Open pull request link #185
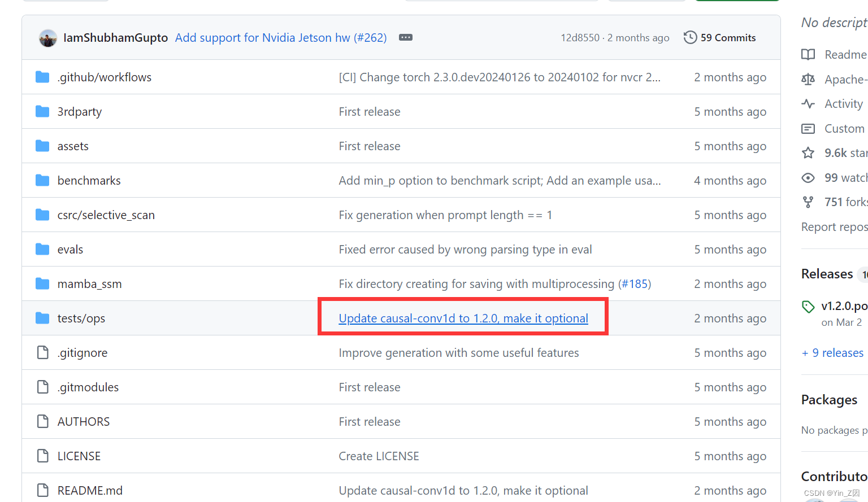 (x=636, y=283)
